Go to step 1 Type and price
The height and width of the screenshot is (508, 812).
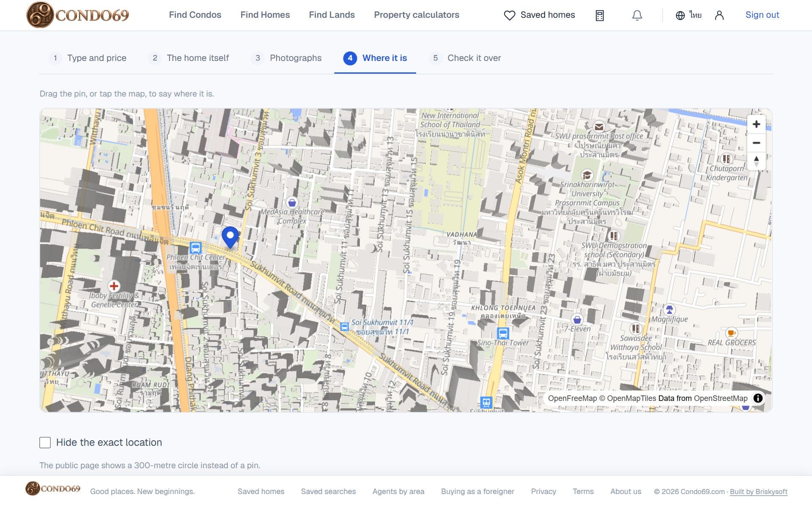pos(88,58)
